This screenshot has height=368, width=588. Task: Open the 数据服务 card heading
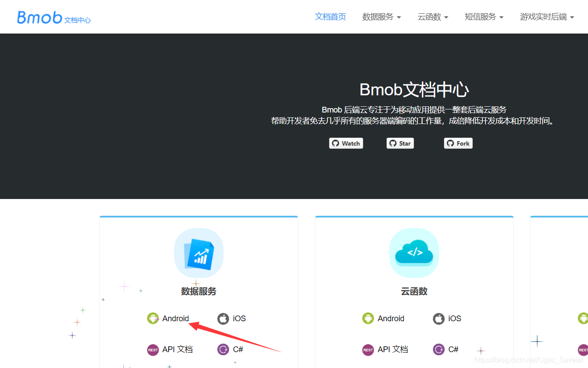199,291
